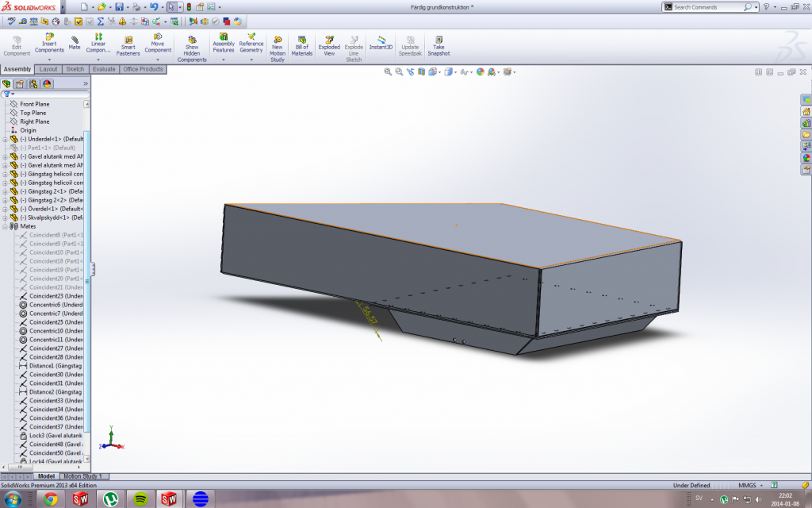Create an Exploded View
Viewport: 812px width, 508px height.
click(x=329, y=44)
